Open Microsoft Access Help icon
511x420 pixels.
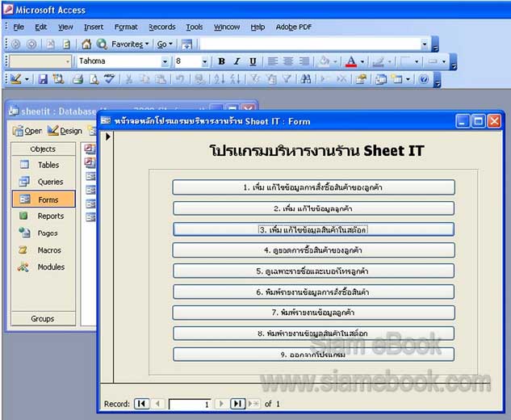[423, 79]
